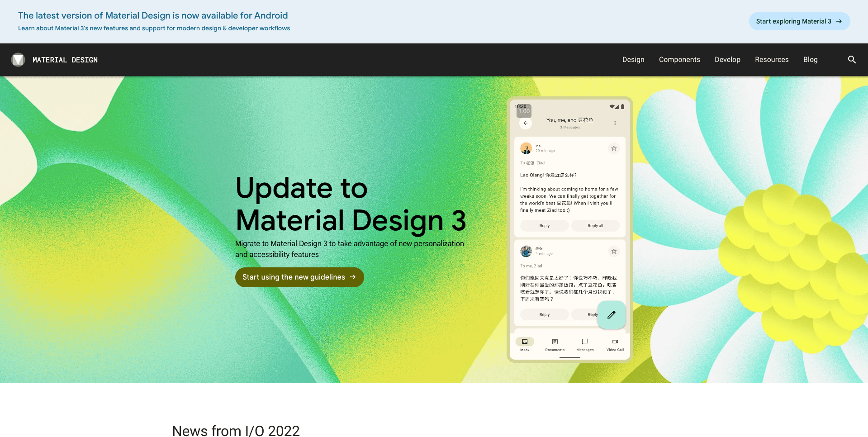The image size is (868, 437).
Task: Click the 'To me, Ziad' recipient line
Action: [531, 266]
